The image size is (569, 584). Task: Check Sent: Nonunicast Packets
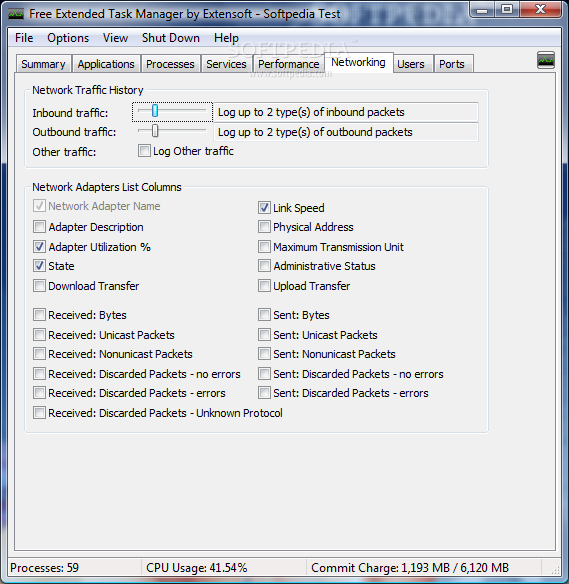pos(264,353)
